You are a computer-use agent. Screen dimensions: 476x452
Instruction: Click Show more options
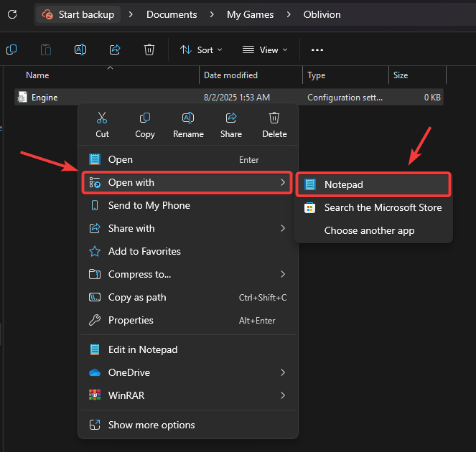(x=151, y=425)
